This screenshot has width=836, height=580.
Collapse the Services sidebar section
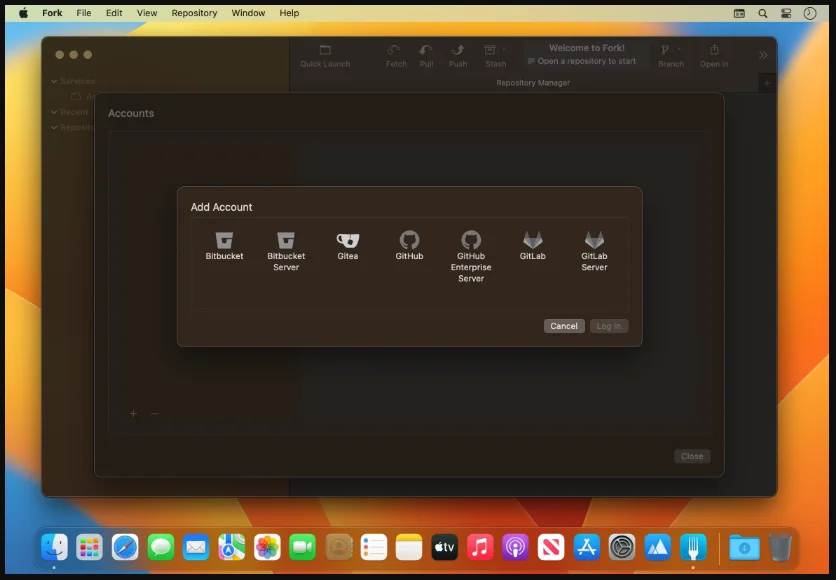point(54,81)
